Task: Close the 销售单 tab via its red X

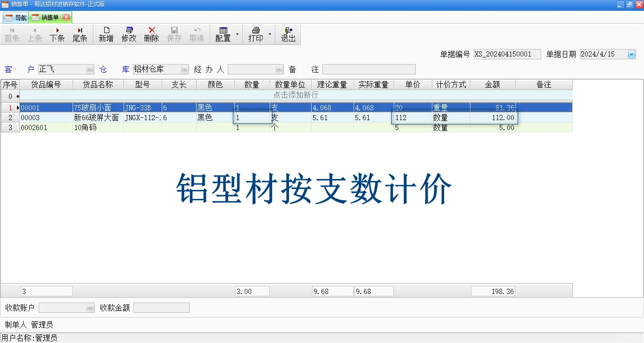Action: tap(66, 17)
